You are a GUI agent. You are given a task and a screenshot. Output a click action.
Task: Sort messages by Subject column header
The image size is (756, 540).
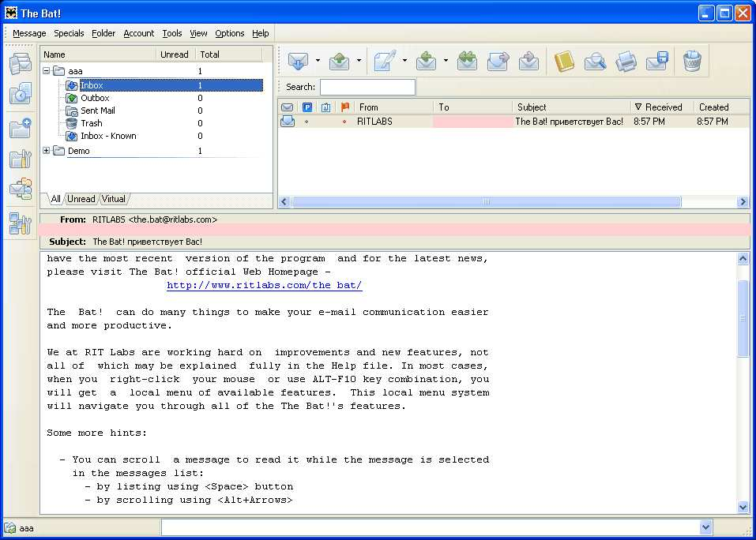coord(571,107)
